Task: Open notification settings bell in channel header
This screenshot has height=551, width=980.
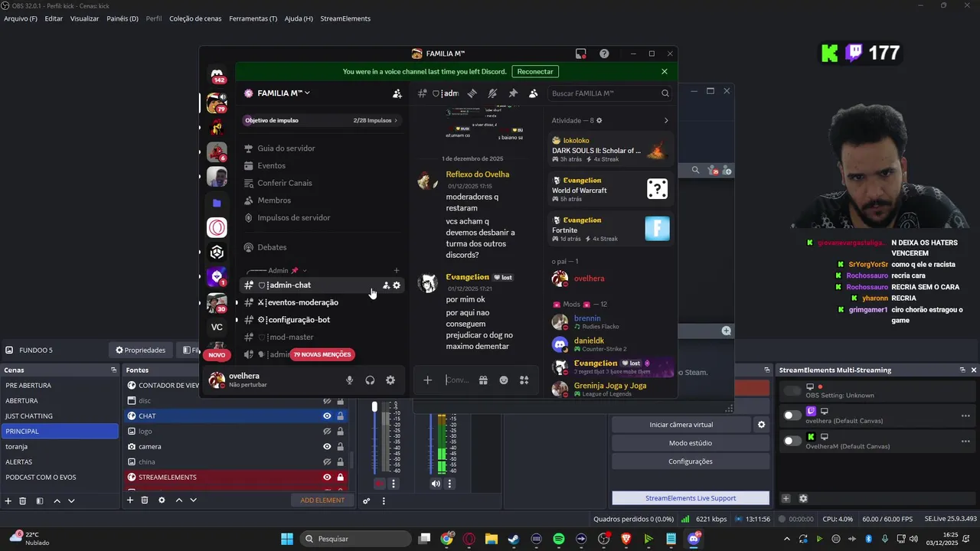Action: (492, 93)
